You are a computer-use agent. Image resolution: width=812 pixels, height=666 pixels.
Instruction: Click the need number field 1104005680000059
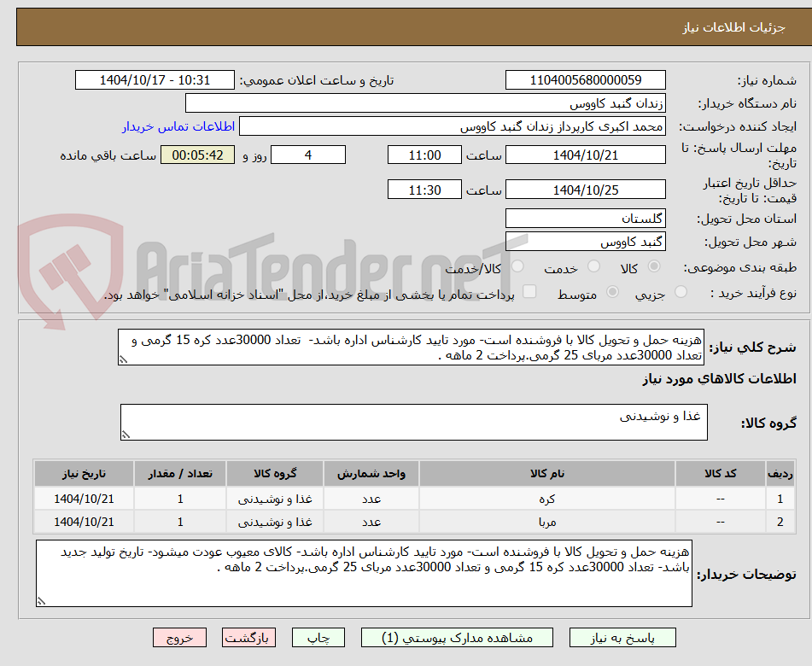pos(585,80)
